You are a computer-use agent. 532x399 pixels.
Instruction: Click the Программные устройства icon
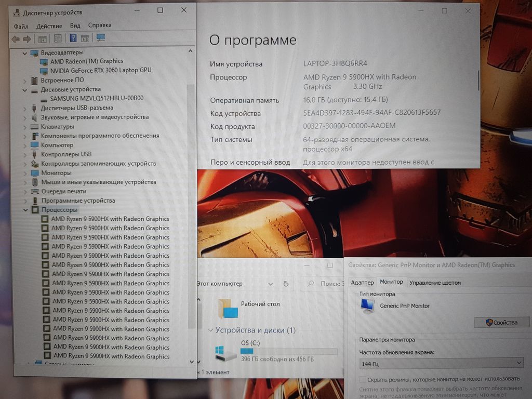pyautogui.click(x=35, y=201)
